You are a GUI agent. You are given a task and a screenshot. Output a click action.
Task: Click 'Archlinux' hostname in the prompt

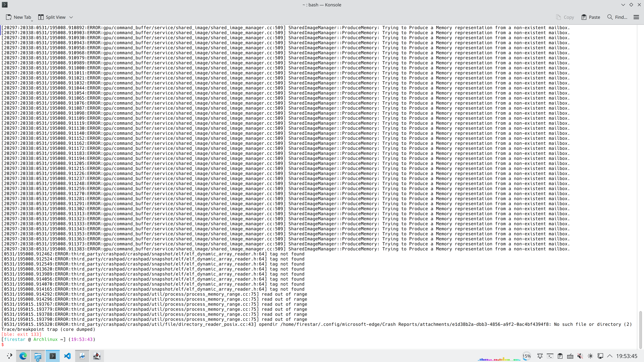(x=45, y=339)
